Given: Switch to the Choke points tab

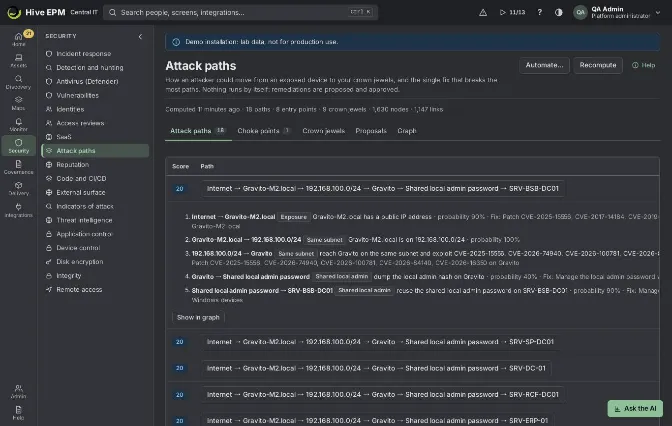Looking at the screenshot, I should tap(264, 131).
